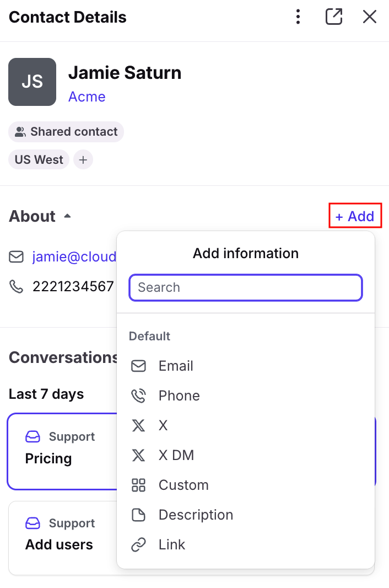Choose Phone in Add information menu
This screenshot has height=588, width=389.
tap(246, 395)
